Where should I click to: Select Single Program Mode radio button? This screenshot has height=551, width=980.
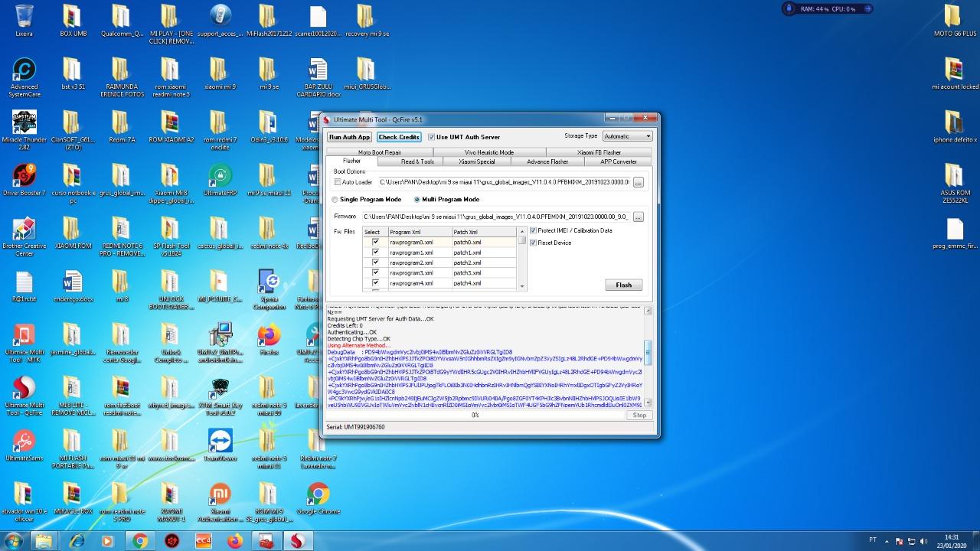point(334,200)
